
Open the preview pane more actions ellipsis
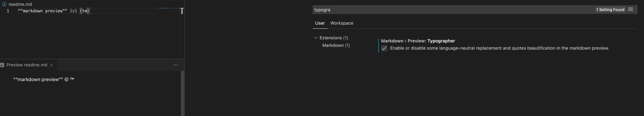click(x=175, y=65)
